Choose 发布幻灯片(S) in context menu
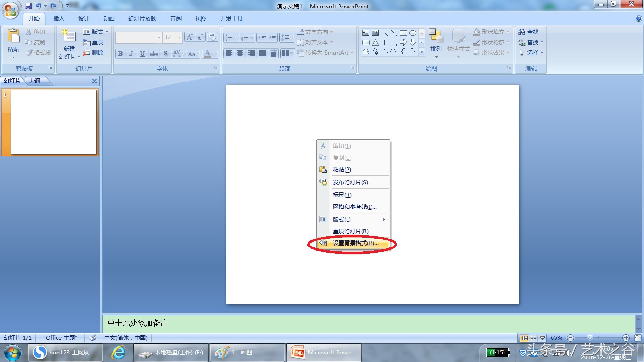 (354, 182)
